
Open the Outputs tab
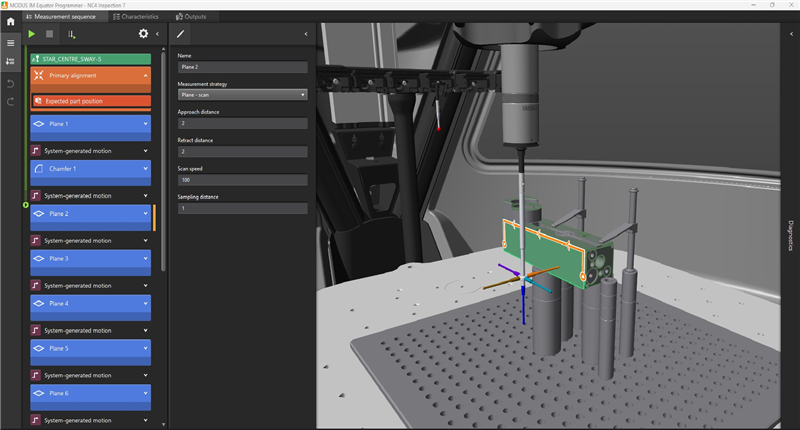193,17
